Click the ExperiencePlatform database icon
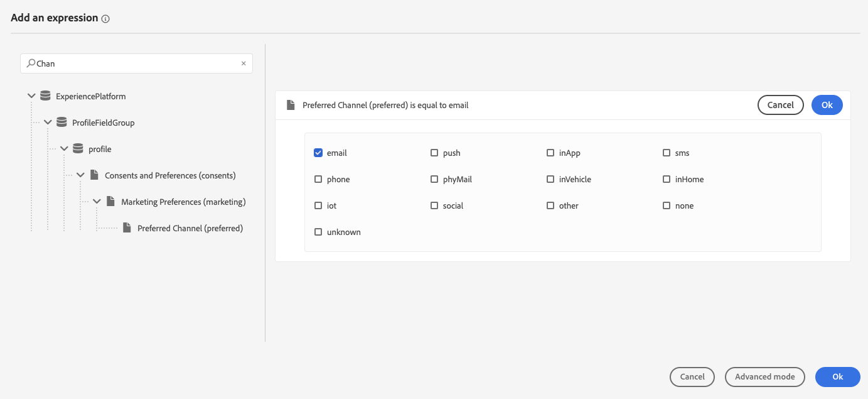The width and height of the screenshot is (868, 399). [x=45, y=96]
